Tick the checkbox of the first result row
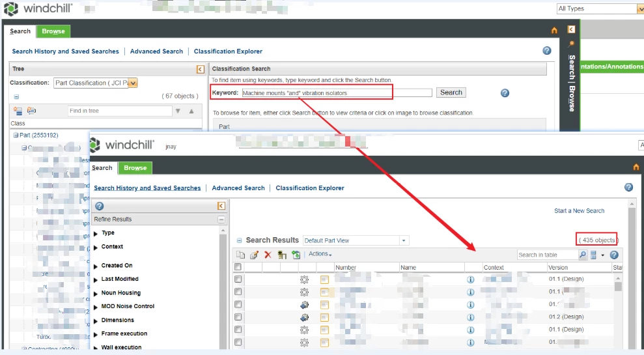Screen dimensions: 644x355 (x=238, y=279)
